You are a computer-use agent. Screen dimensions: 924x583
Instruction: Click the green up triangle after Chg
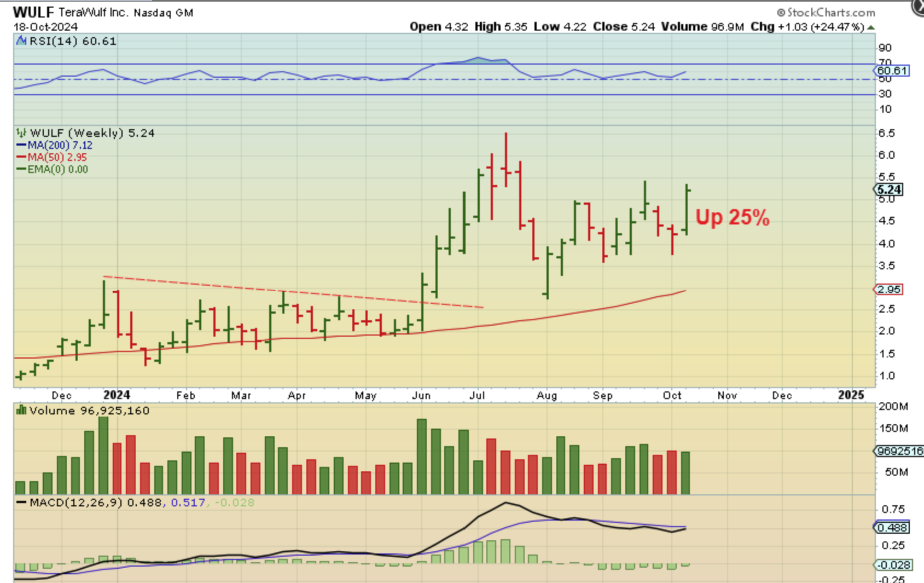[x=871, y=27]
